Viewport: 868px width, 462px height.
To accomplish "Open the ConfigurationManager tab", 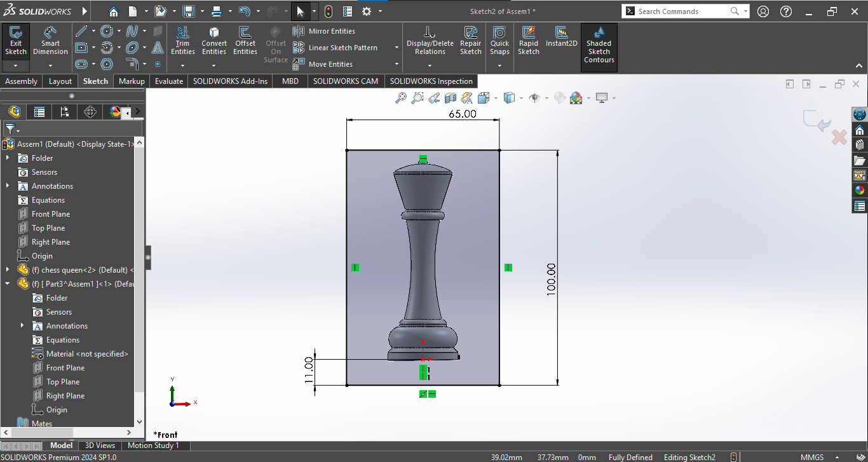I will (x=64, y=112).
